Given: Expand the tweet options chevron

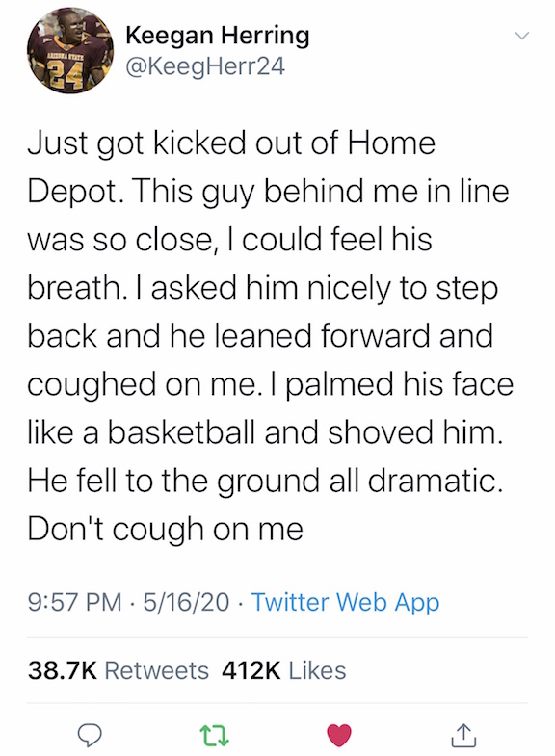Looking at the screenshot, I should click(x=521, y=36).
